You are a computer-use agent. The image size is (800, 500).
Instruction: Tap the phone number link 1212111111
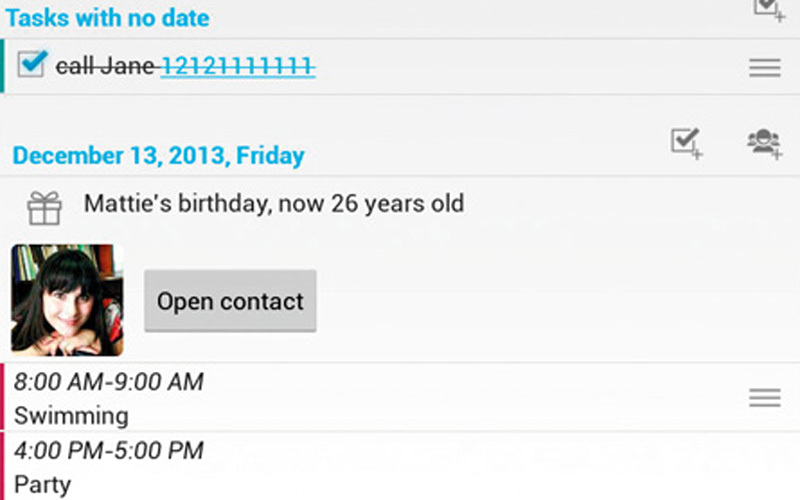238,67
